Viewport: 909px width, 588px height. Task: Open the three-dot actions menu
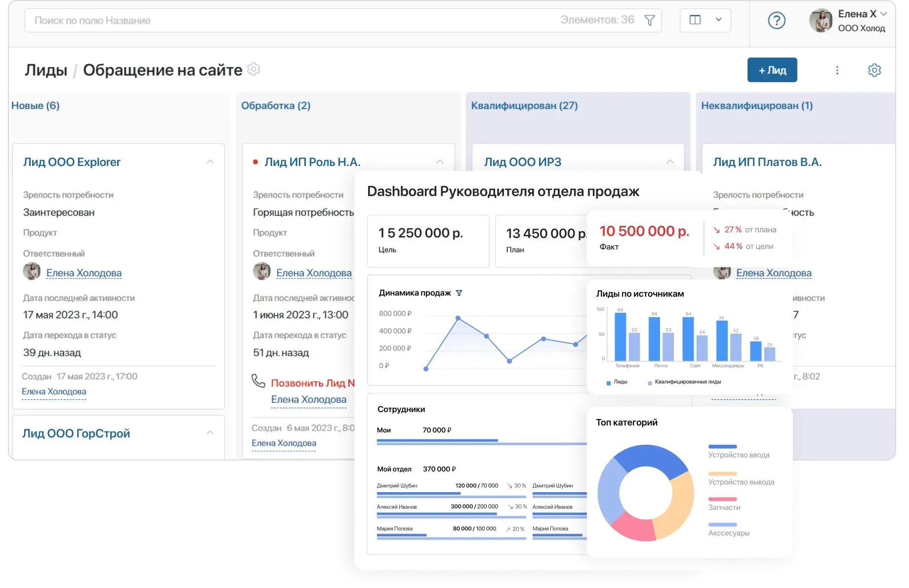click(837, 70)
